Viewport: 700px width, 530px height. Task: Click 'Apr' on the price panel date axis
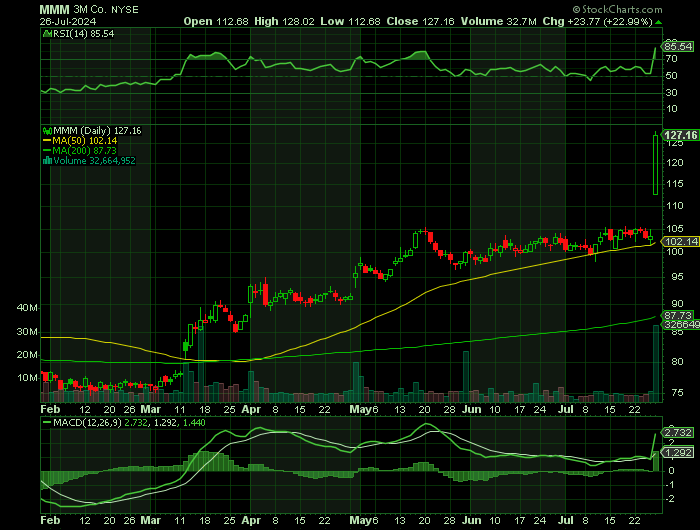[x=251, y=409]
